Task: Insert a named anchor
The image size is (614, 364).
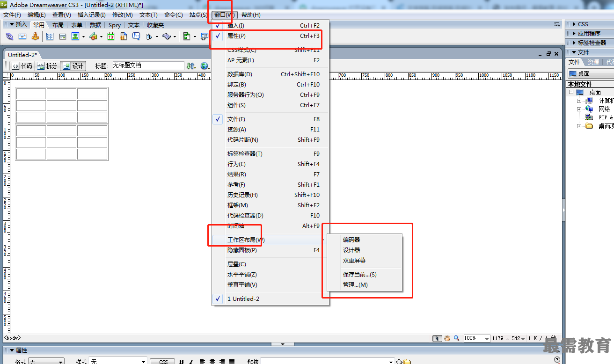Action: tap(35, 36)
